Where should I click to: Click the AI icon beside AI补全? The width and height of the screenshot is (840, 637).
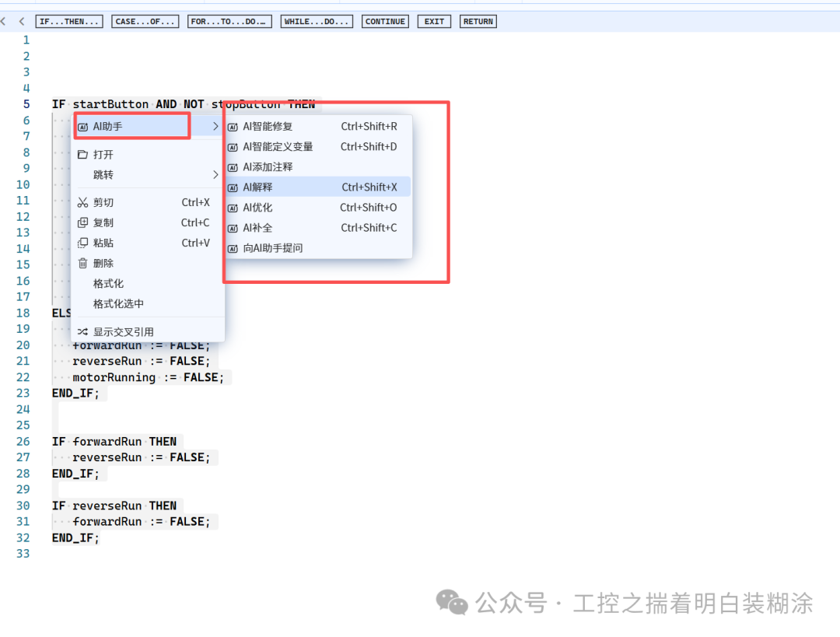[x=233, y=229]
